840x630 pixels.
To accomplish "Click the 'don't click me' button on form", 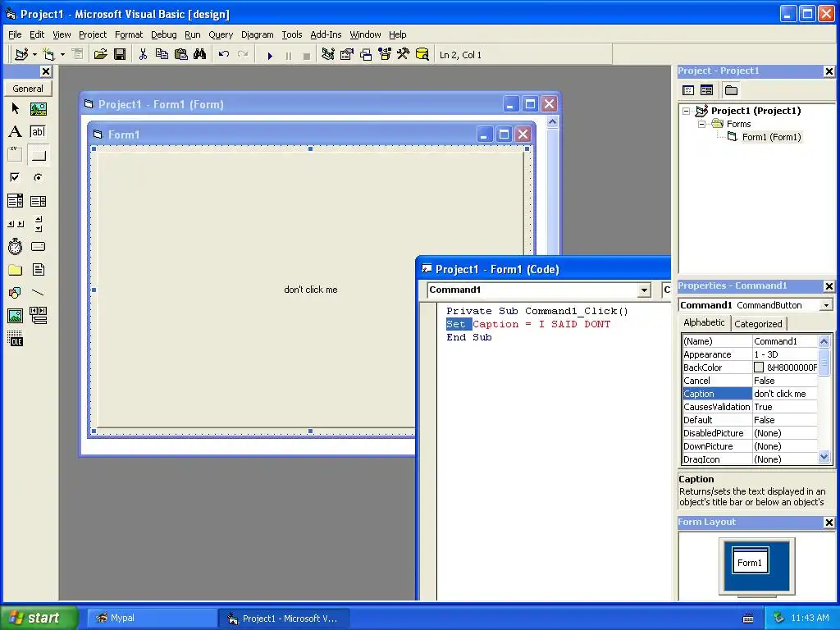I will pyautogui.click(x=311, y=290).
